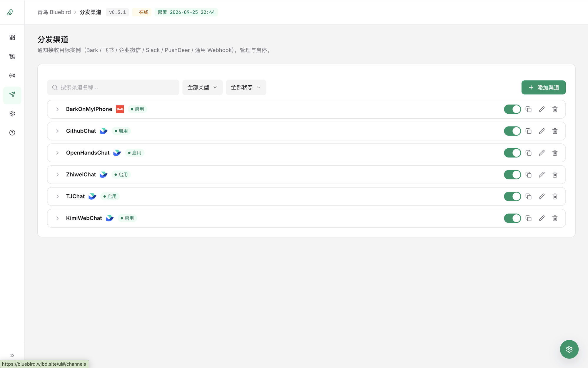The image size is (588, 368).
Task: Open the sidebar settings gear icon
Action: point(12,114)
